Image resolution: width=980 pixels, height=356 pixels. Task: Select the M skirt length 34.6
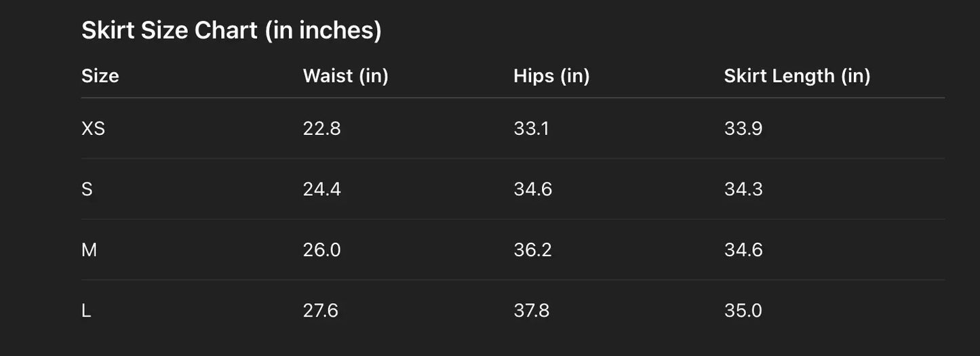[x=743, y=250]
